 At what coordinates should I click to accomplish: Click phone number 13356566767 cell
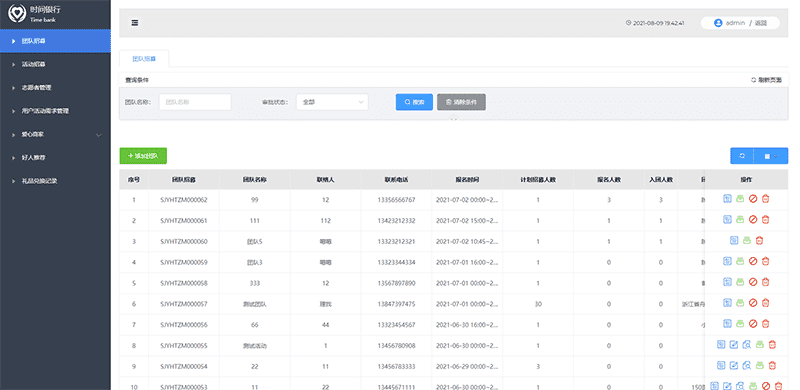[396, 200]
